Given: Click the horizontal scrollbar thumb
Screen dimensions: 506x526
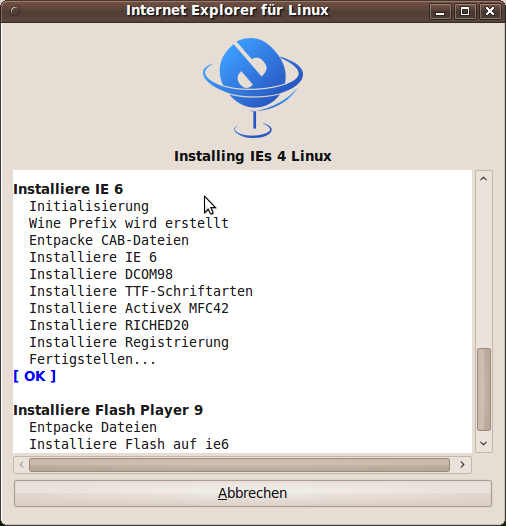Looking at the screenshot, I should click(239, 465).
